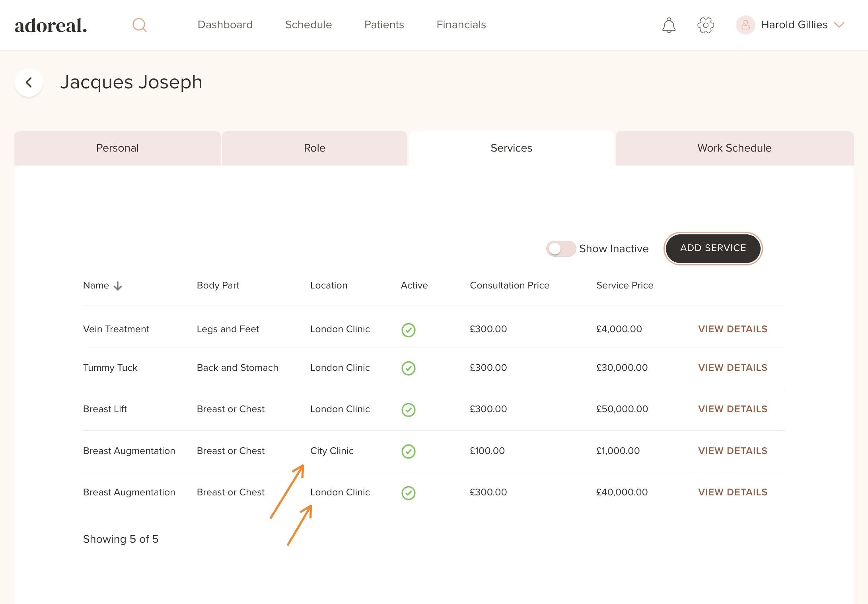Click the Harold Gillies avatar icon
This screenshot has width=868, height=604.
tap(745, 25)
